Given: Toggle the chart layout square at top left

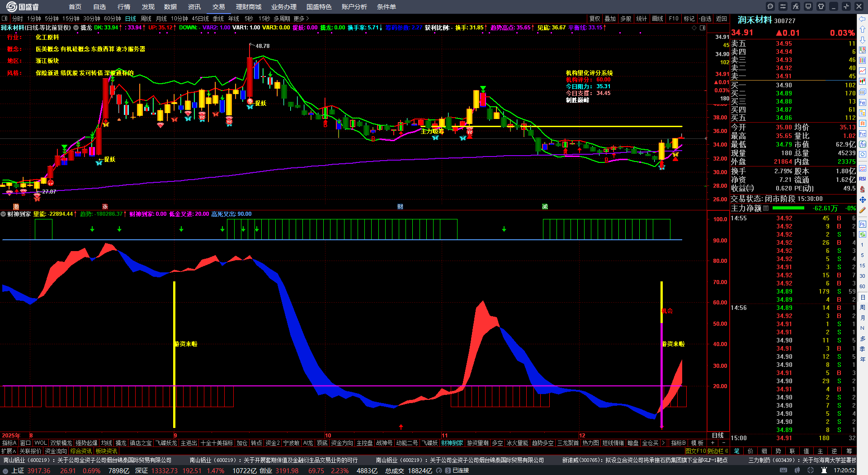Looking at the screenshot, I should point(5,19).
